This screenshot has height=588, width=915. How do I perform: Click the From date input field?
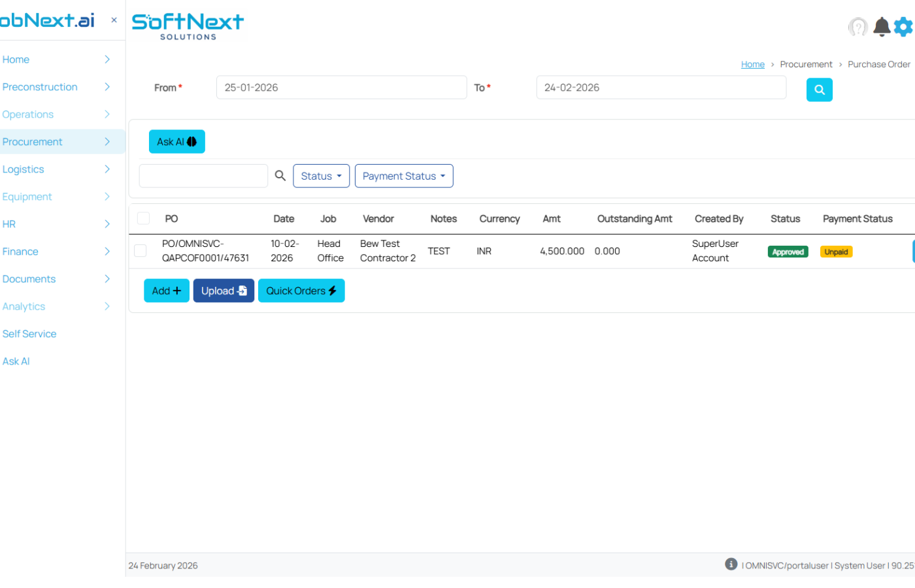click(341, 88)
